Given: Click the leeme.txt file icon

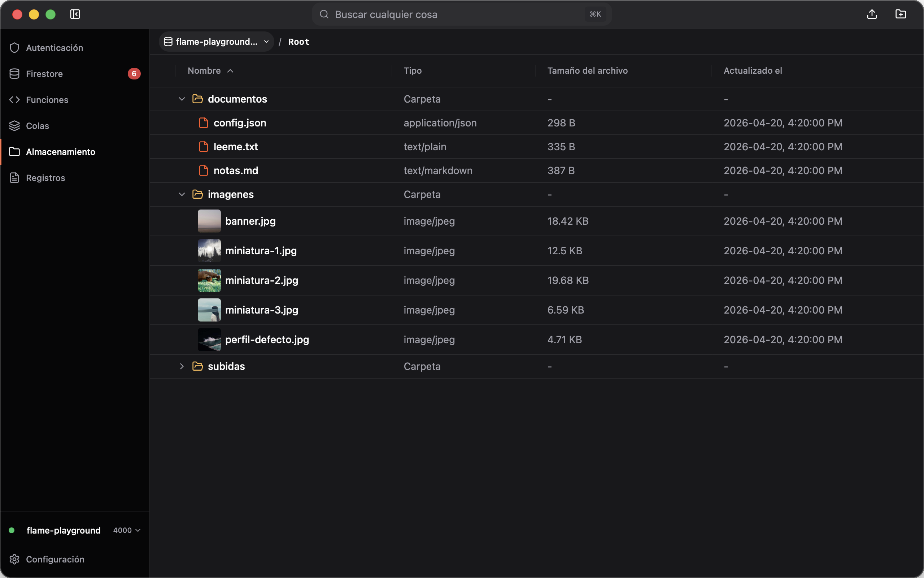Looking at the screenshot, I should (204, 147).
